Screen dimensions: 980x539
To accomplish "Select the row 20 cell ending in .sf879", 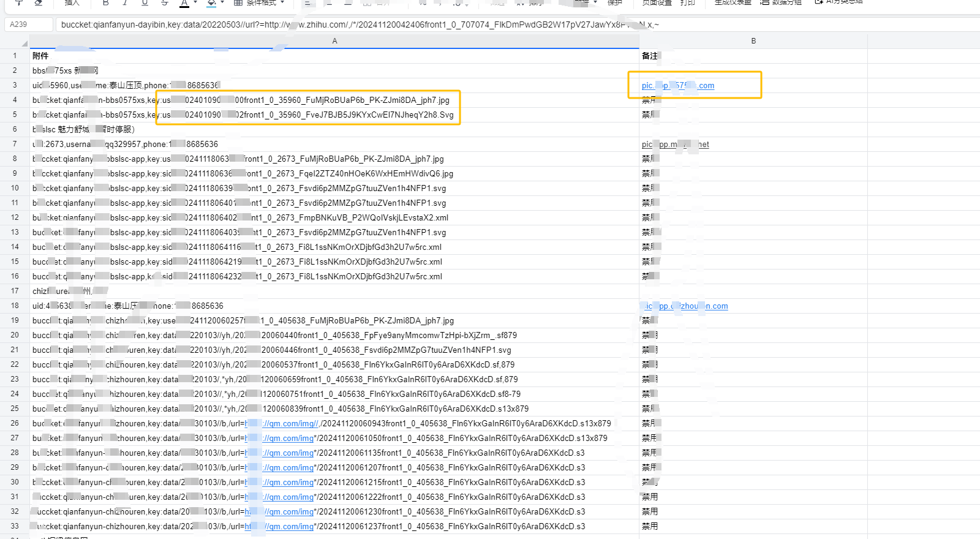I will [x=334, y=335].
